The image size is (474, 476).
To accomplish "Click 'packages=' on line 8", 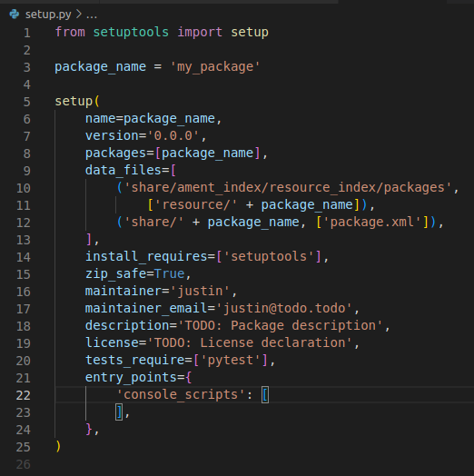I will pyautogui.click(x=120, y=154).
